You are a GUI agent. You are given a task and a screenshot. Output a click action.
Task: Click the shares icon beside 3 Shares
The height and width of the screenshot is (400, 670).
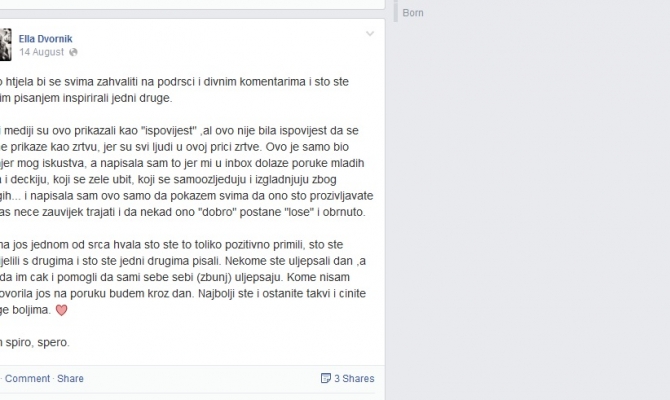click(326, 378)
